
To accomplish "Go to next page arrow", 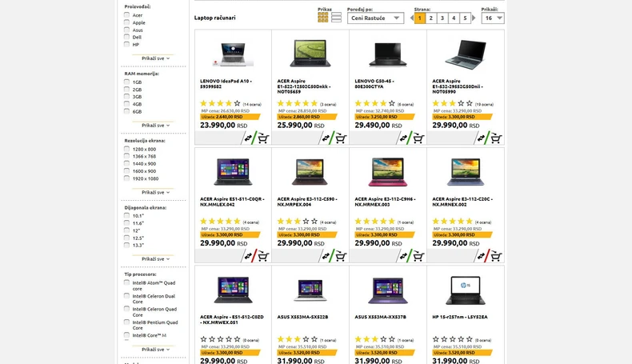I will click(474, 18).
